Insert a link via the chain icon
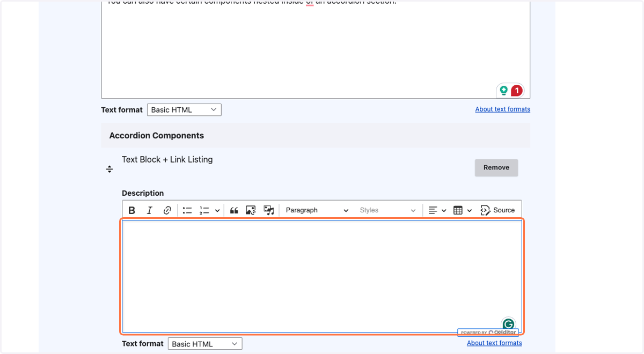Screen dimensions: 644x354 pyautogui.click(x=167, y=210)
